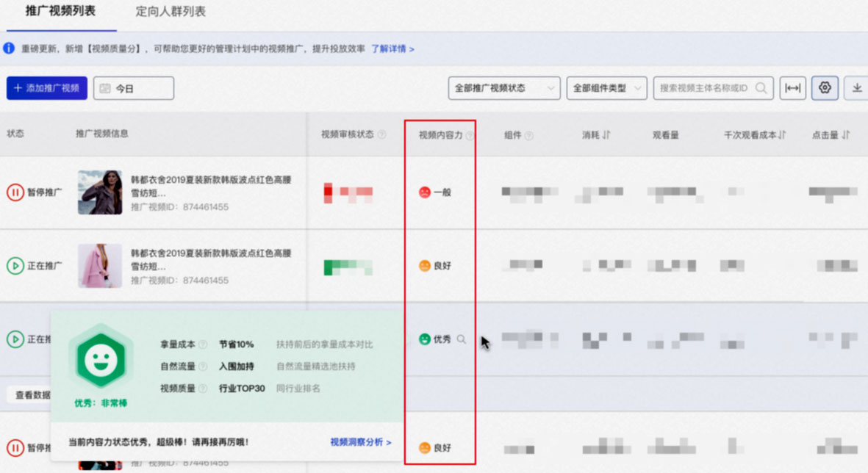The image size is (868, 473).
Task: Open the 了解详情 link in the notice banner
Action: click(392, 48)
